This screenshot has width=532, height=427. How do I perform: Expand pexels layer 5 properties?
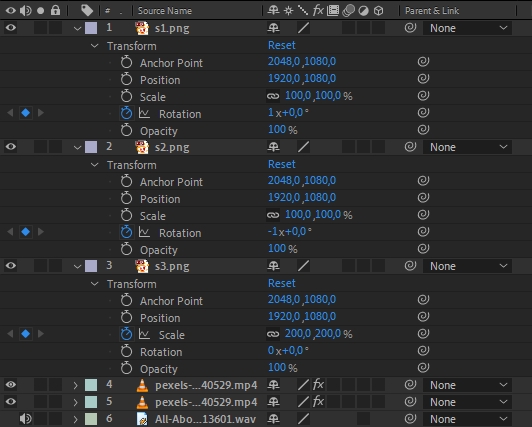[x=76, y=402]
